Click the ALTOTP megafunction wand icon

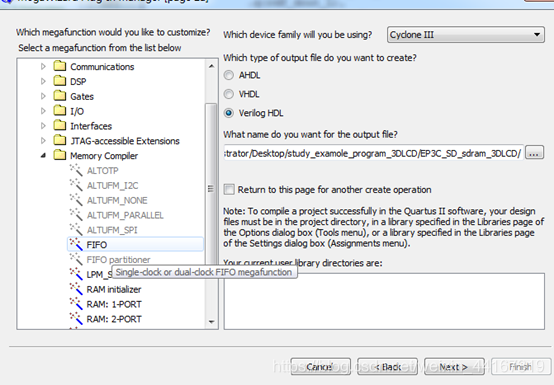pyautogui.click(x=76, y=170)
